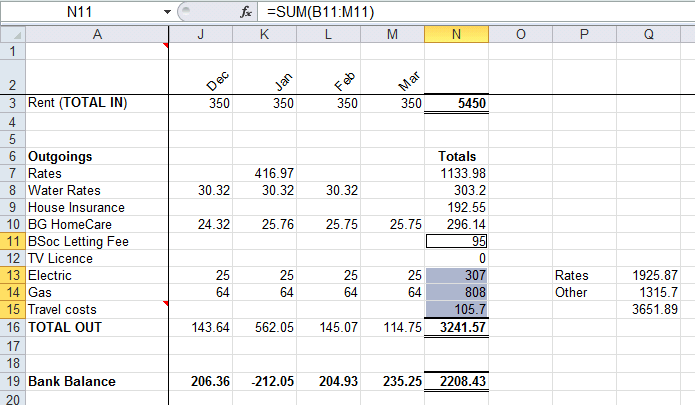
Task: Click the Rent total cell showing 5450
Action: (x=456, y=102)
